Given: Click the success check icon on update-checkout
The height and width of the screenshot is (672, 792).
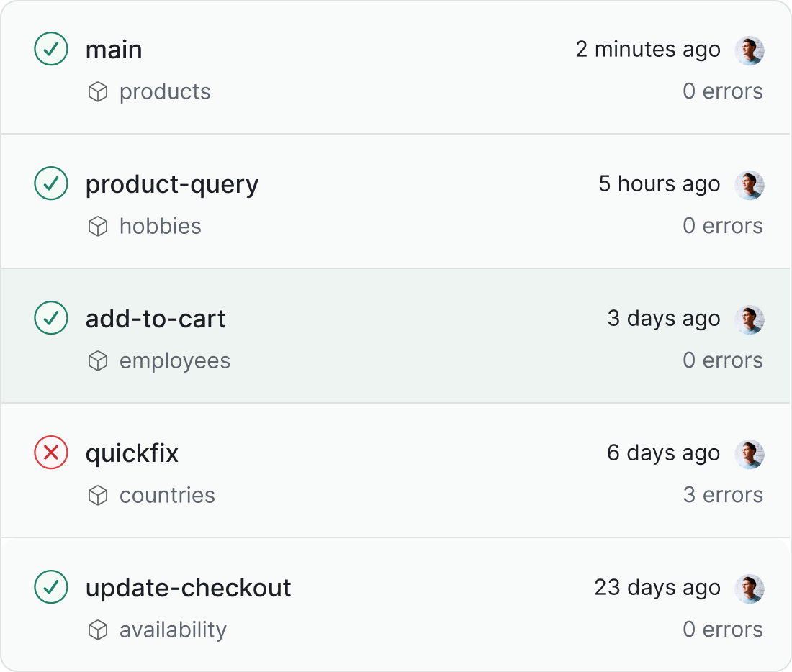Looking at the screenshot, I should (50, 588).
